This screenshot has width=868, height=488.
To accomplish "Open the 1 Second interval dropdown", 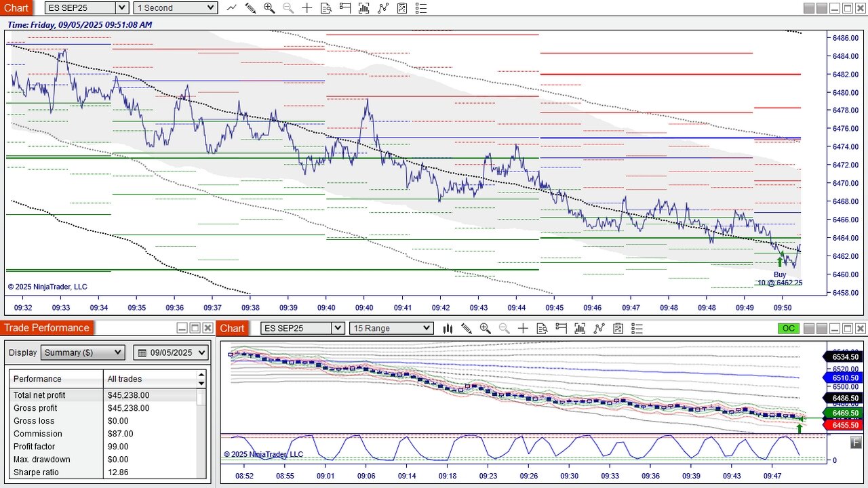I will (176, 8).
